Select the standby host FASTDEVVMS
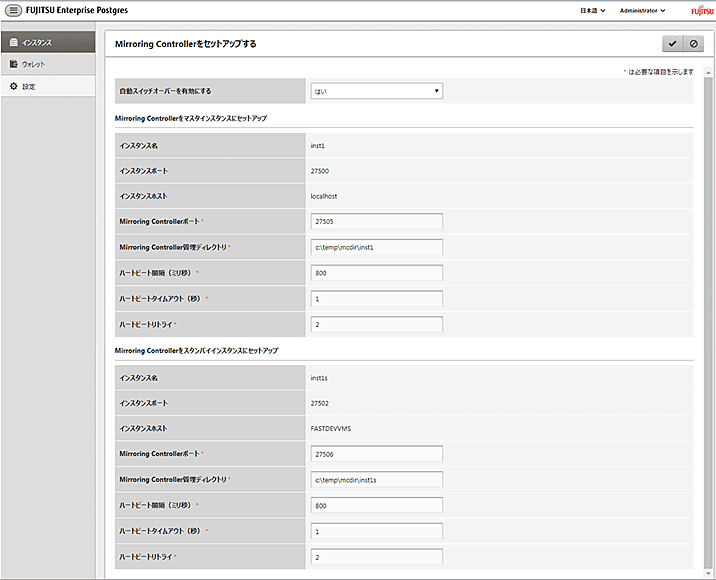Screen dimensions: 716x580 coord(331,428)
